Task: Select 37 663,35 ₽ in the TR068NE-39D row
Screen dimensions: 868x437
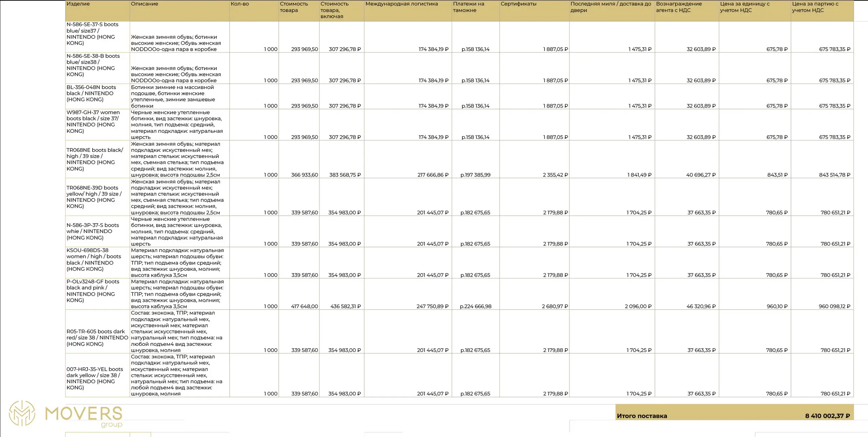Action: tap(702, 212)
